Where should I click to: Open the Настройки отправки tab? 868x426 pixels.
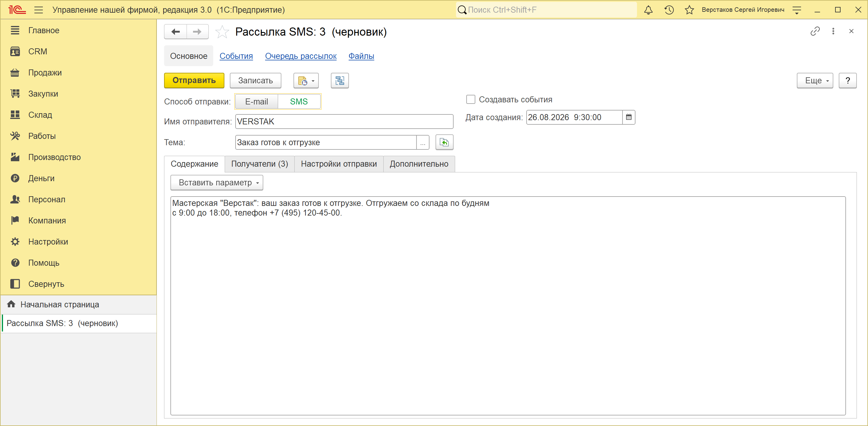pyautogui.click(x=339, y=164)
